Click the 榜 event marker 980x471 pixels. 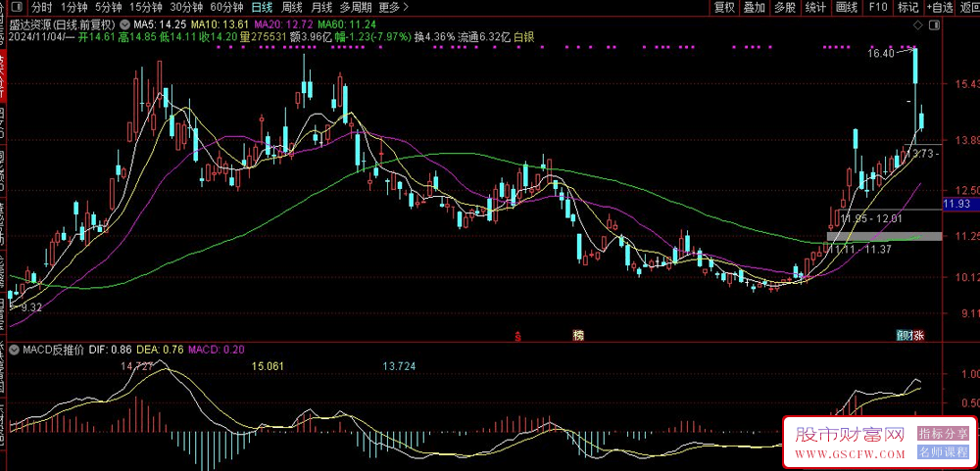click(578, 336)
